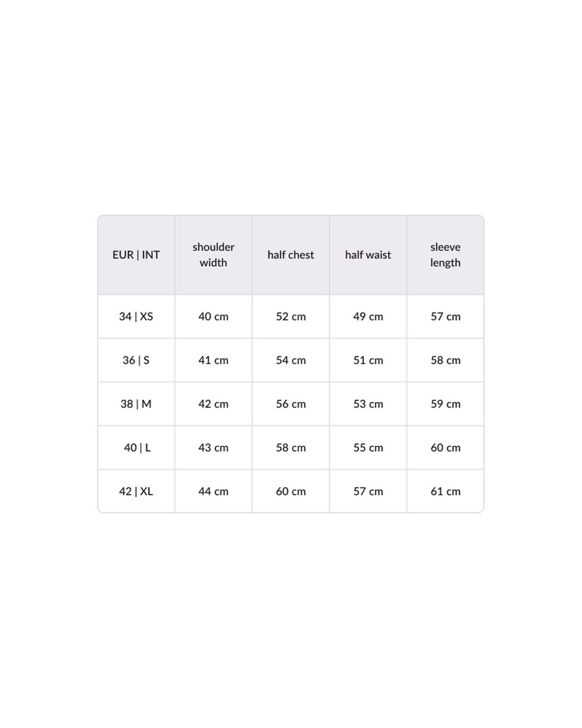The image size is (582, 728).
Task: Select the 40 | L size cell
Action: pos(136,447)
